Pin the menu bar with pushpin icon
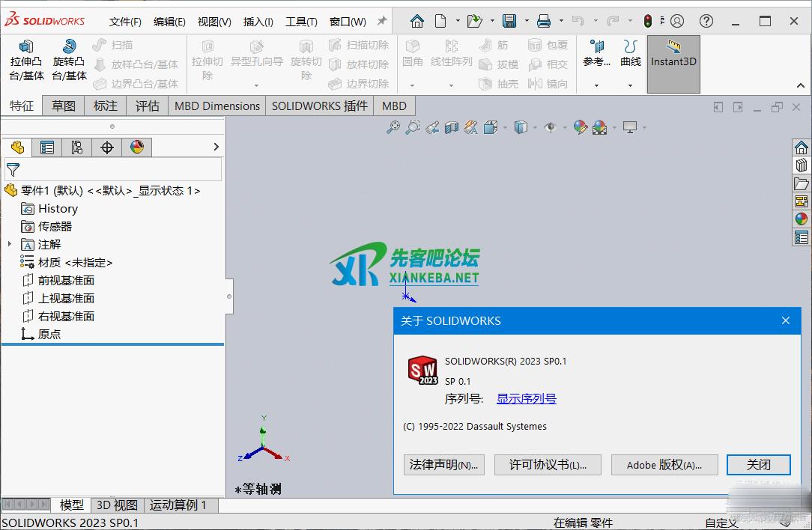Screen dimensions: 812x530 [381, 21]
